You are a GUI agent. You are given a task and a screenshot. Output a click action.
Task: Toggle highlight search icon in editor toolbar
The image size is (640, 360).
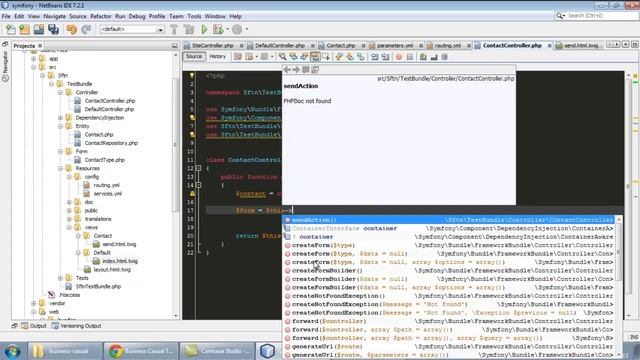tap(315, 57)
